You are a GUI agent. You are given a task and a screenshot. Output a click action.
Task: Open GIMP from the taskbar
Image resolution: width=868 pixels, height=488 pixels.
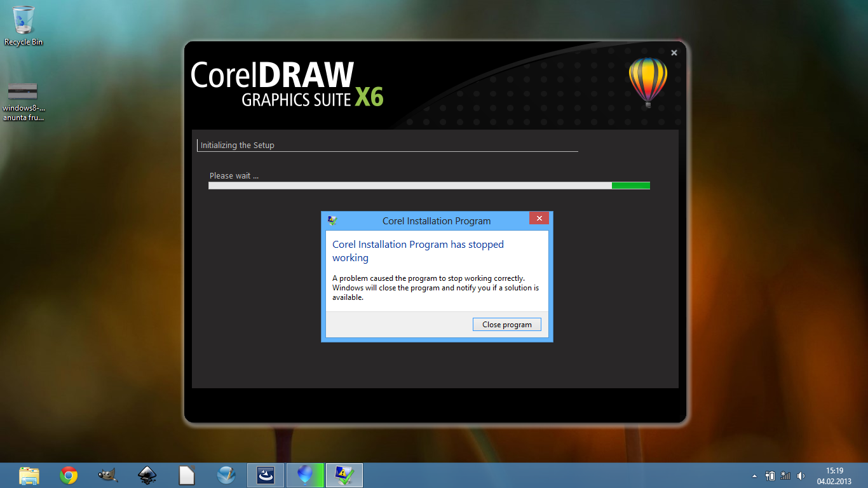point(108,475)
